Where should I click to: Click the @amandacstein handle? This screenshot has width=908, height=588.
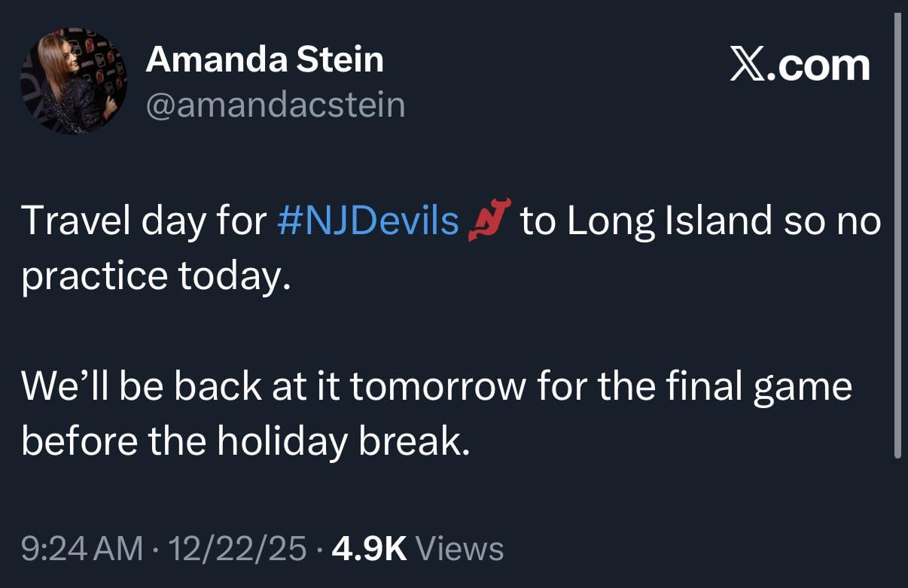tap(276, 105)
